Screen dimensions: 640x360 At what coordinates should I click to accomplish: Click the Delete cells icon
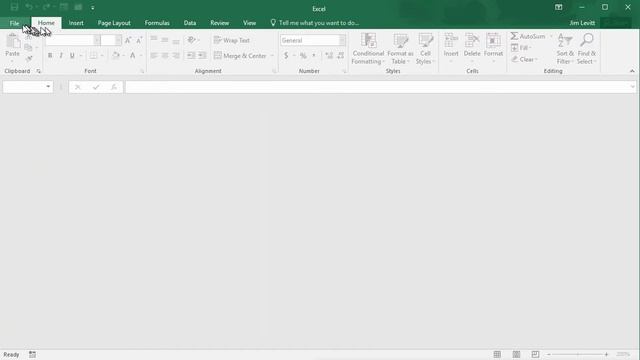[472, 41]
